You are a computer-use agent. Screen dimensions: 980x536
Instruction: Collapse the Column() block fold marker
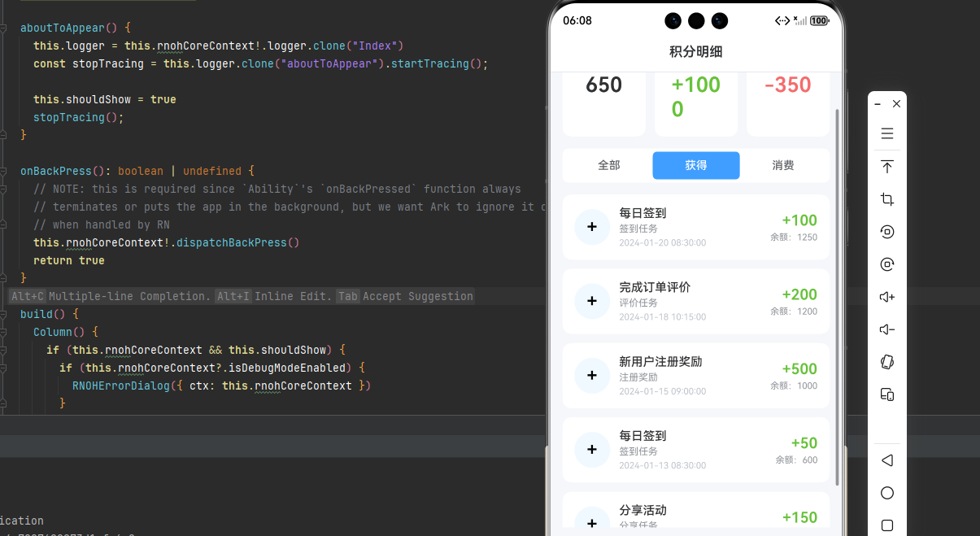click(3, 332)
